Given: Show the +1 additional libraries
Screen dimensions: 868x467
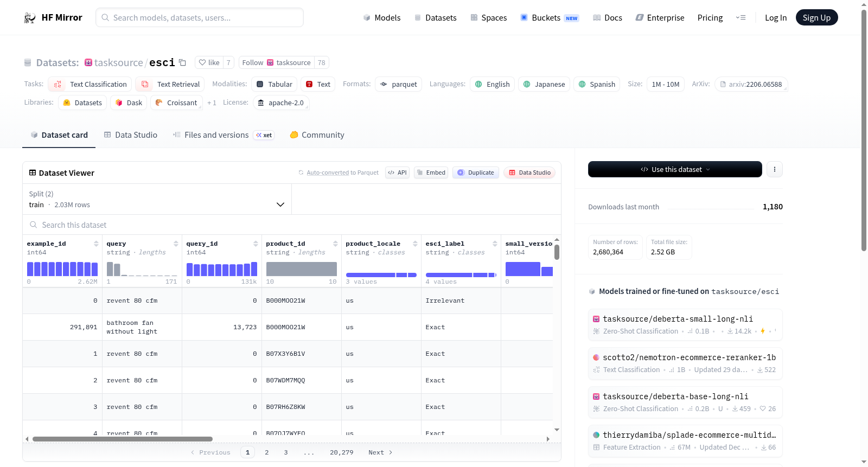Looking at the screenshot, I should (212, 103).
